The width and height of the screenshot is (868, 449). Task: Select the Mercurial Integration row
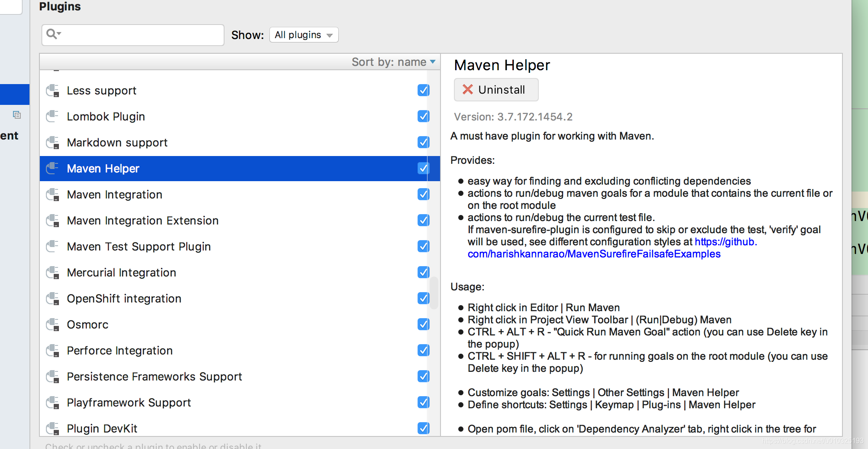(240, 273)
